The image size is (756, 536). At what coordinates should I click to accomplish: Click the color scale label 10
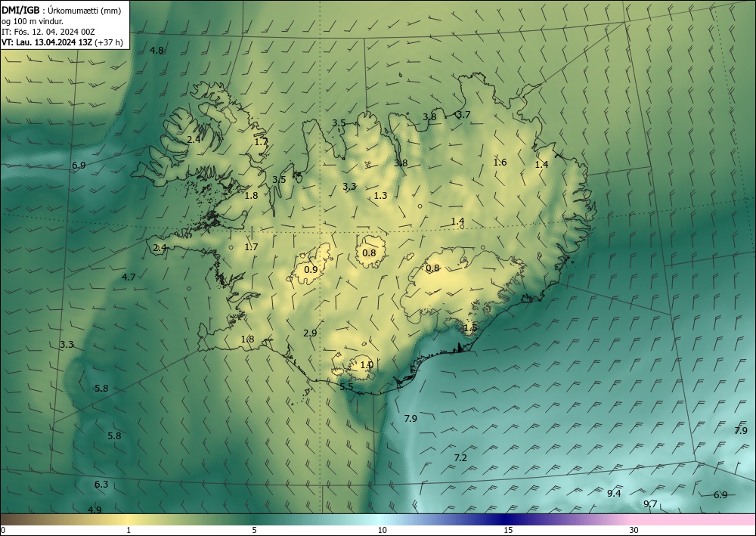pos(382,530)
